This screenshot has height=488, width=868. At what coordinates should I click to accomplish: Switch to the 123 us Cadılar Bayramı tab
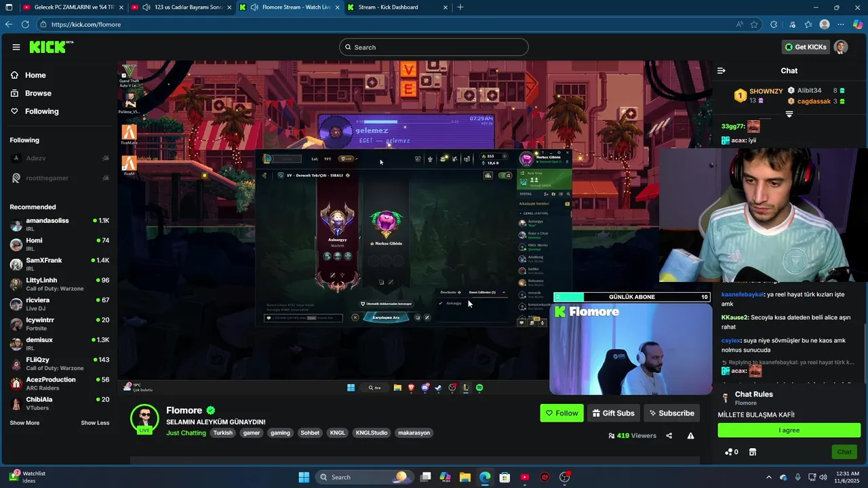point(182,7)
